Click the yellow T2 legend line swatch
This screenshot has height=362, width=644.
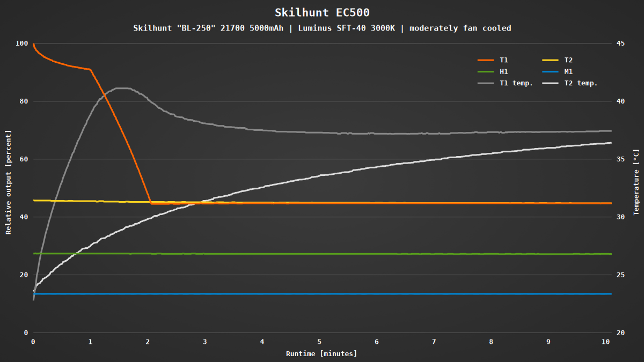(551, 61)
